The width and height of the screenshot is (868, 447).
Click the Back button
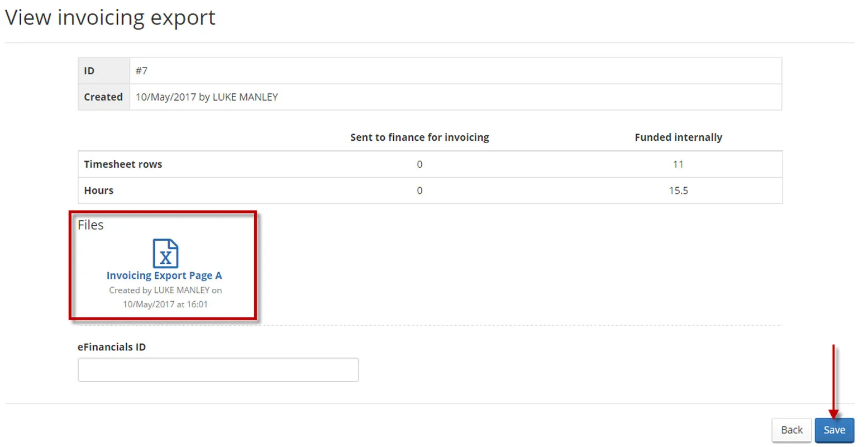[791, 430]
